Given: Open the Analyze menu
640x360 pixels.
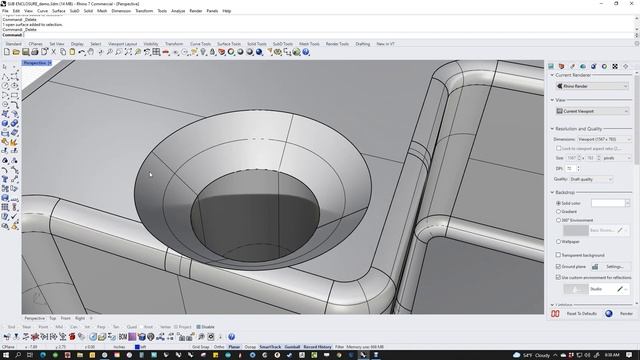Looking at the screenshot, I should [178, 11].
